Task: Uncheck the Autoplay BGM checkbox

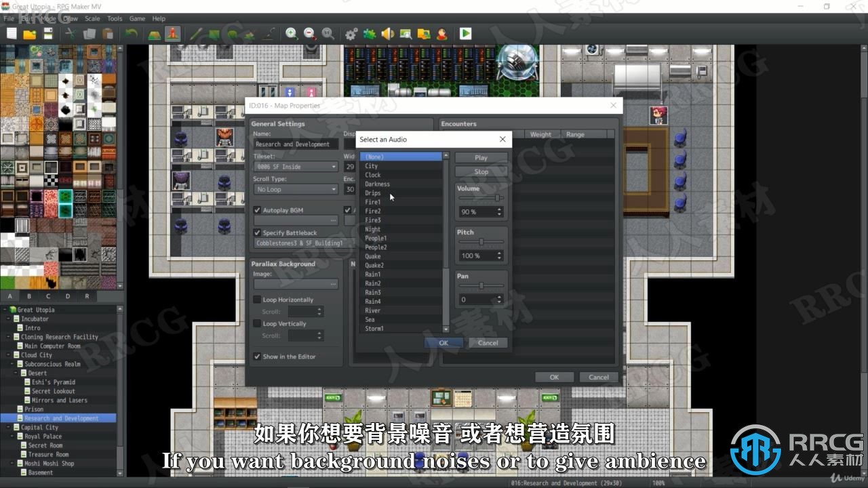Action: point(257,210)
